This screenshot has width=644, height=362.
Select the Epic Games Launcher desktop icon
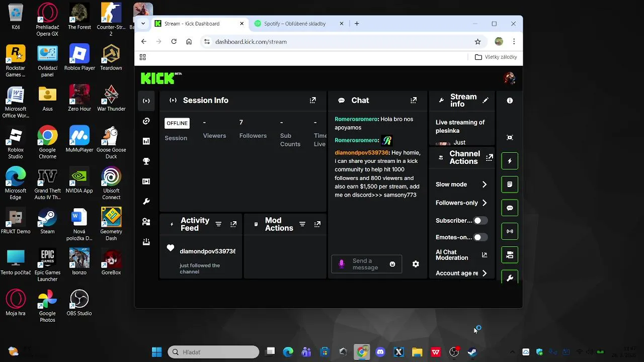click(x=47, y=265)
